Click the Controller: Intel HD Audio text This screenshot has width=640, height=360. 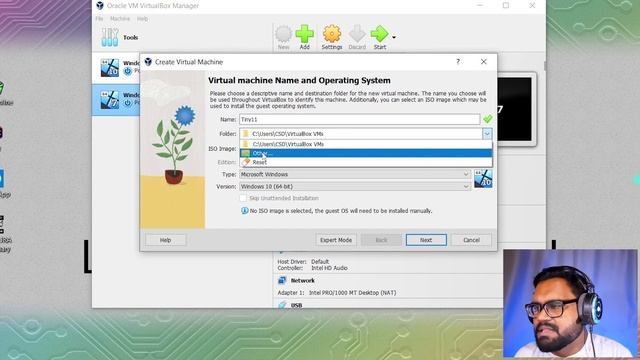coord(312,268)
